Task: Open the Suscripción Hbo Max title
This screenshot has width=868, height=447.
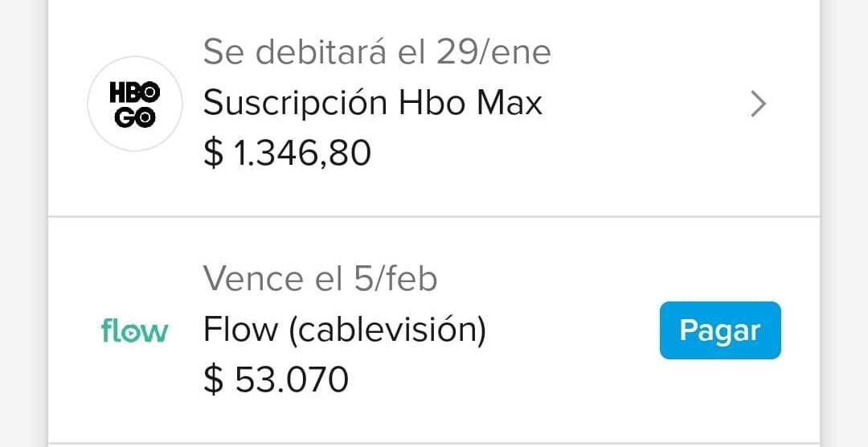Action: point(372,103)
